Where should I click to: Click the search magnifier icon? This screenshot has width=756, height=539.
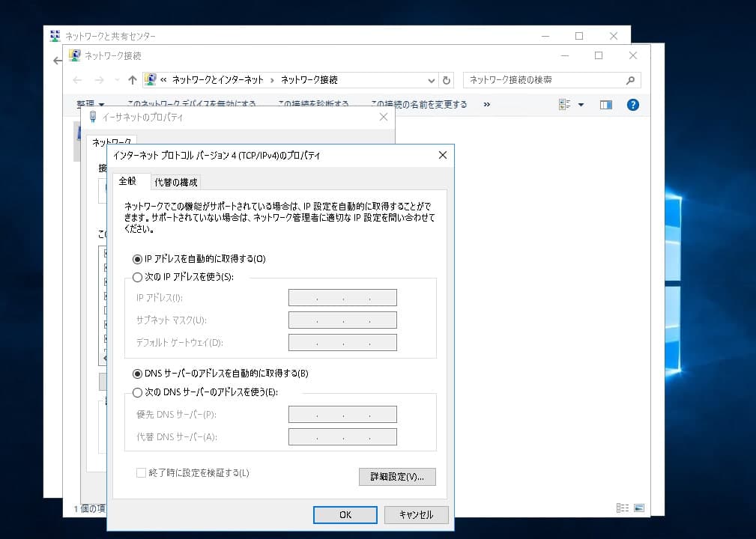630,80
